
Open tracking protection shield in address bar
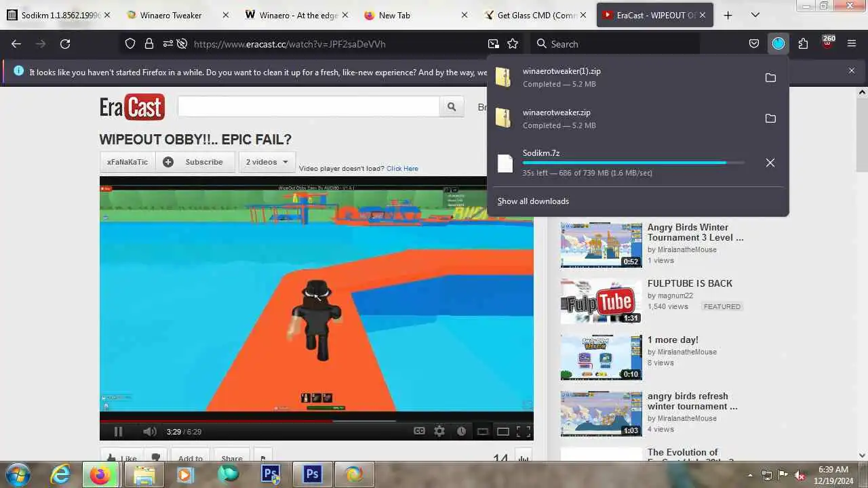pos(130,43)
